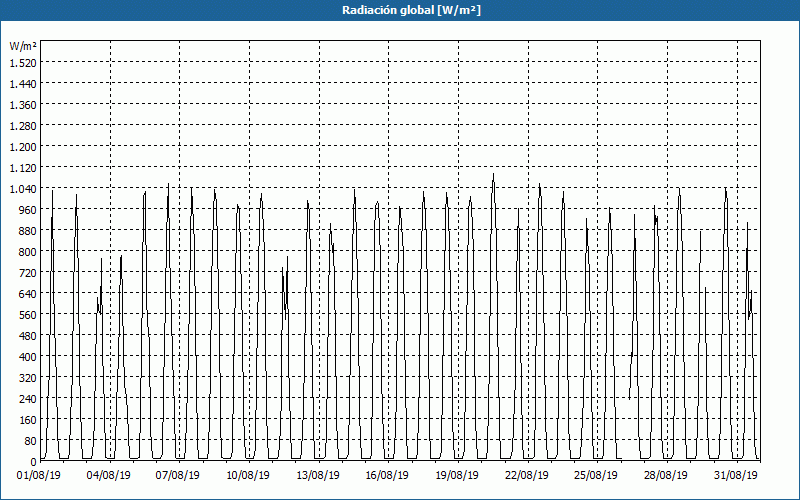The image size is (800, 500).
Task: Click the 22/08/19 date label
Action: click(x=527, y=476)
